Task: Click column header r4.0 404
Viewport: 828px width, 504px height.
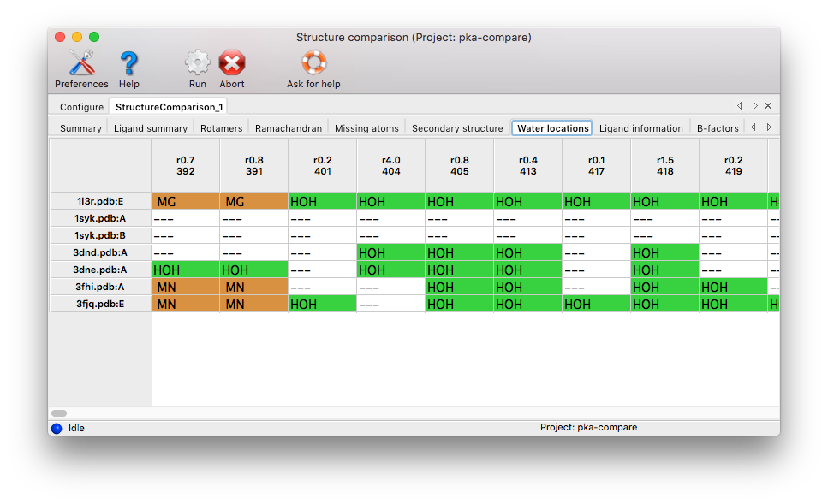Action: 390,166
